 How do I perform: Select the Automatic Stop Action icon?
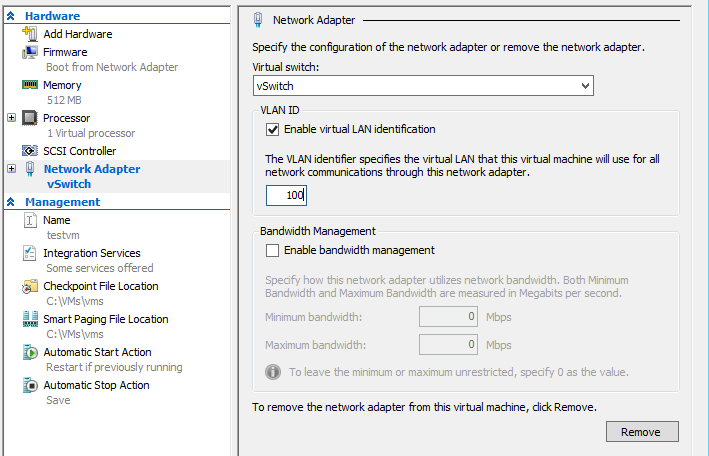tap(30, 385)
